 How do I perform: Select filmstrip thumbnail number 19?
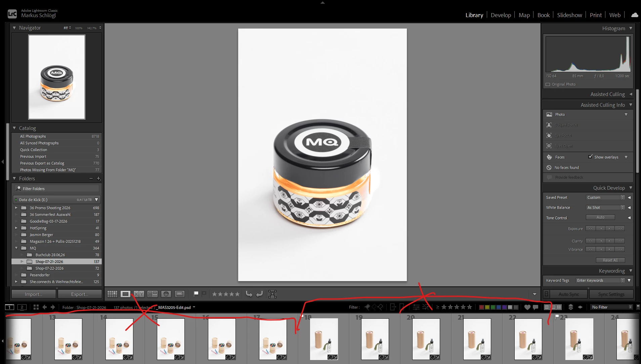(375, 338)
